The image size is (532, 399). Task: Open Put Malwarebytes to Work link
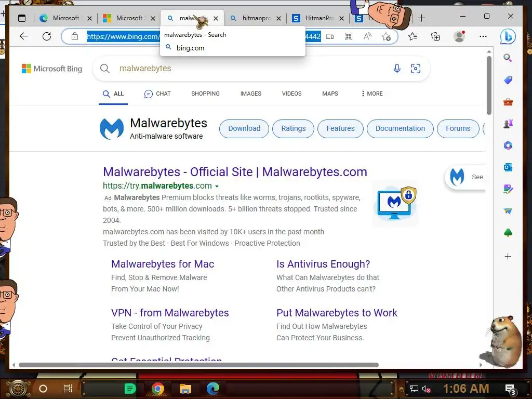tap(337, 313)
